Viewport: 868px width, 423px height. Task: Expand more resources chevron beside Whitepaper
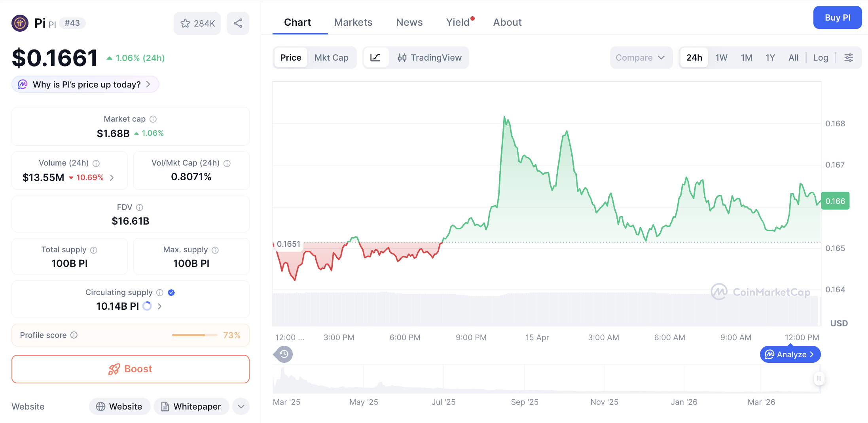click(x=241, y=406)
